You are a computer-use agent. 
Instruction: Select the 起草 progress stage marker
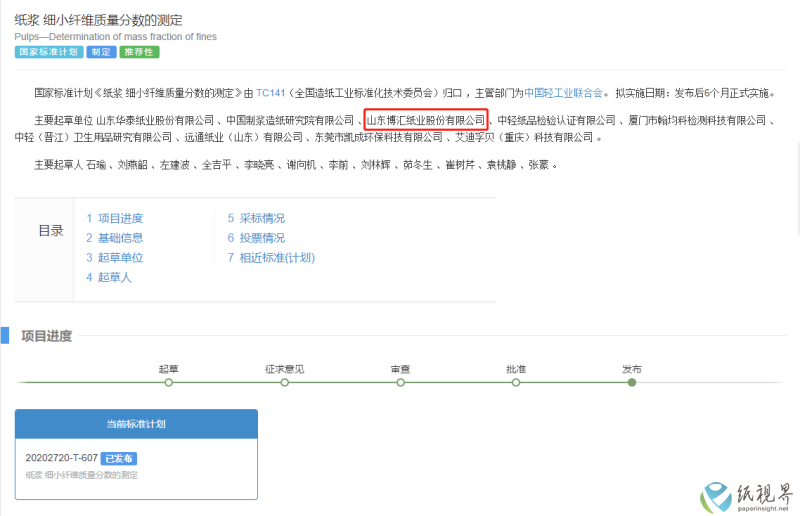(169, 382)
